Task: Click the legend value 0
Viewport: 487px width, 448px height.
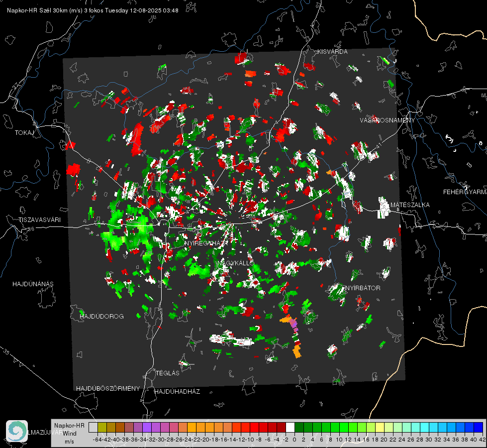Action: [294, 440]
